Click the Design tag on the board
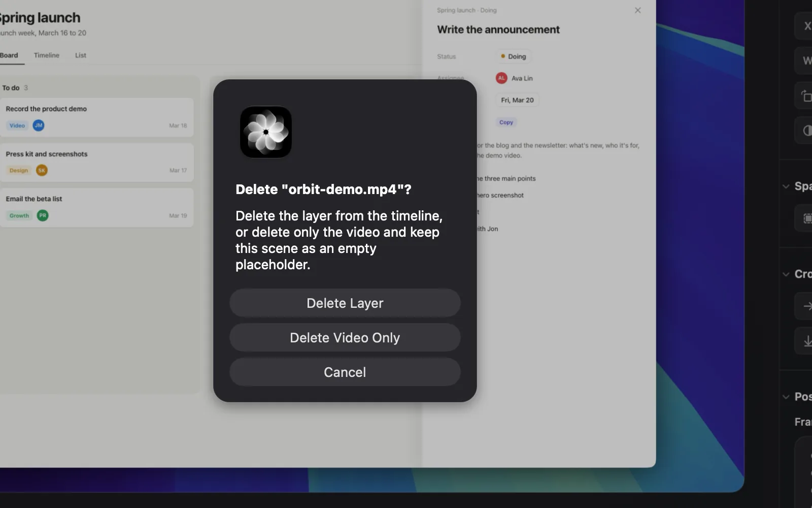 pyautogui.click(x=19, y=171)
